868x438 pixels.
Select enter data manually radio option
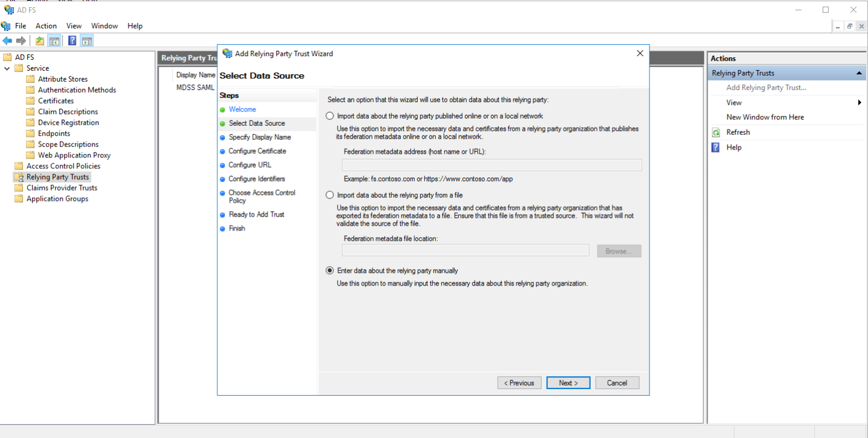tap(330, 271)
